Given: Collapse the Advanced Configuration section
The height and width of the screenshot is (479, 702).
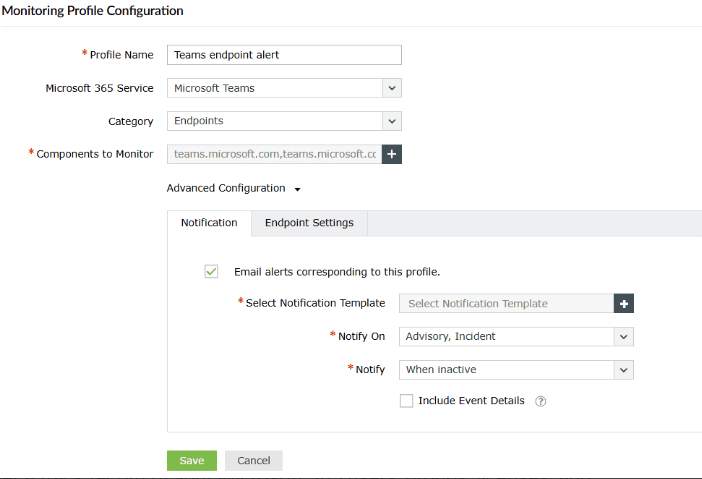Looking at the screenshot, I should coord(226,188).
